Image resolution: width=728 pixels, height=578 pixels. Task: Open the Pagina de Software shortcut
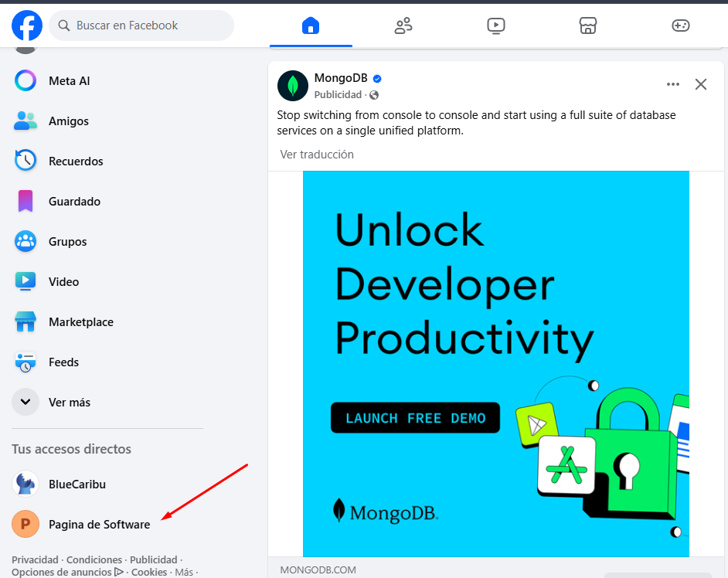coord(100,525)
